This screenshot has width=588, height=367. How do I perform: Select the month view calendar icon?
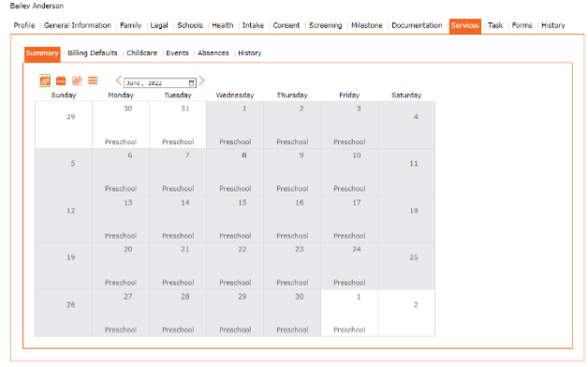(45, 81)
